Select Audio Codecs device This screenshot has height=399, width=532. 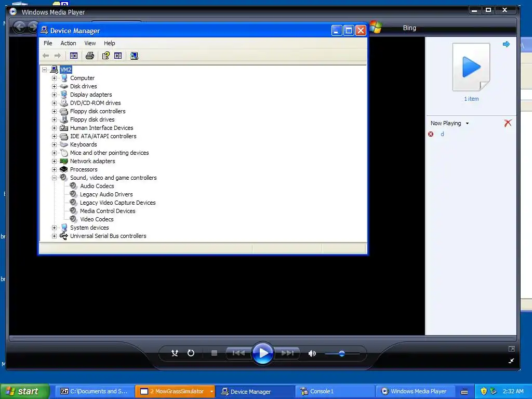(x=97, y=186)
